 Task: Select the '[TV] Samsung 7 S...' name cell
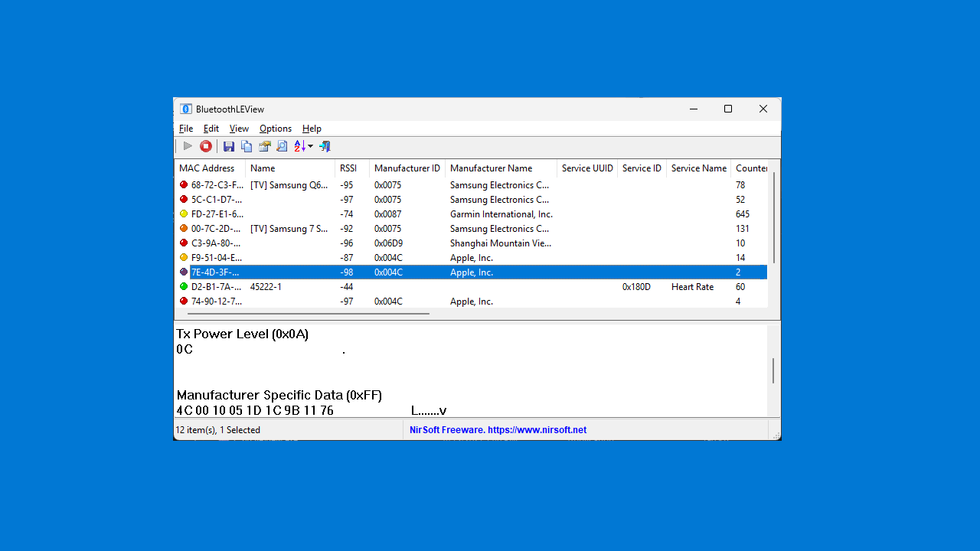(x=289, y=229)
